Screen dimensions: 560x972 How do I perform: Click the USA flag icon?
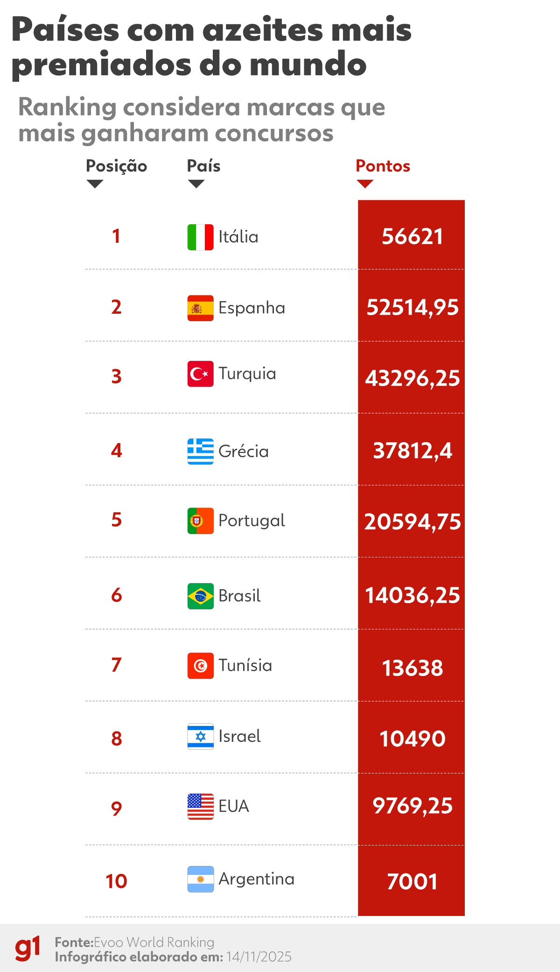[200, 806]
